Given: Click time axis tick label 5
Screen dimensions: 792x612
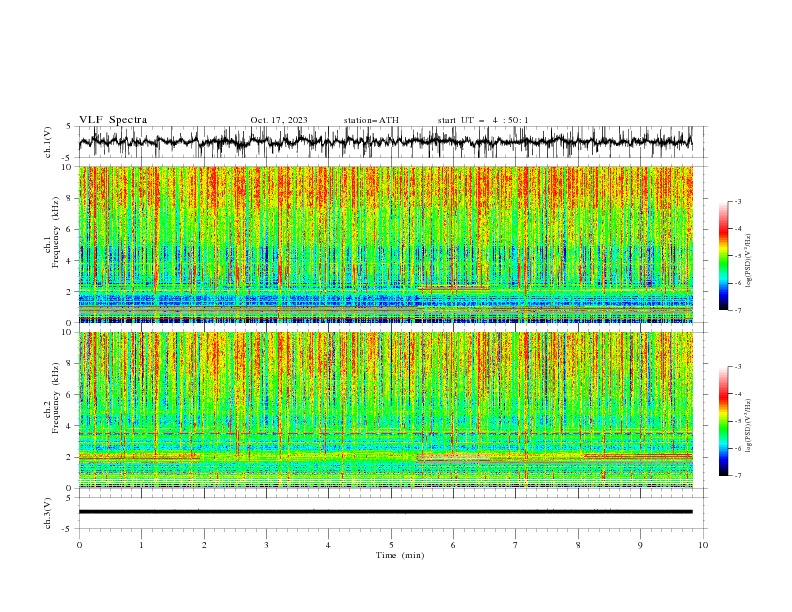Looking at the screenshot, I should 391,545.
